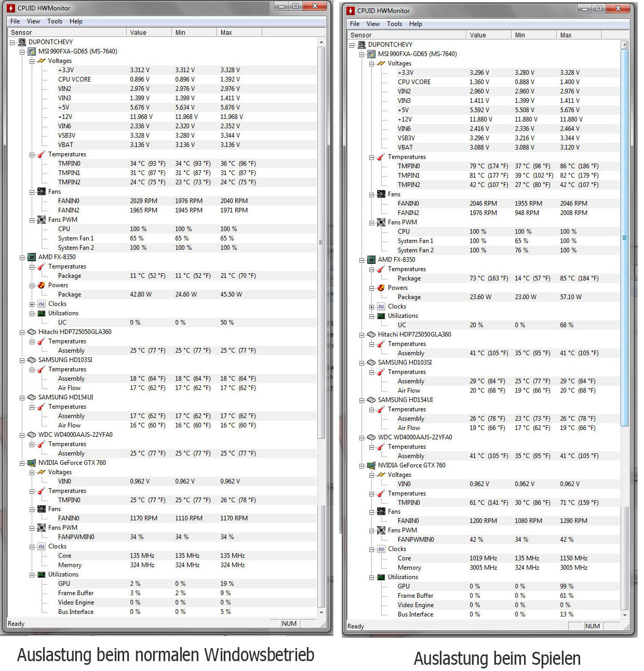The height and width of the screenshot is (671, 644).
Task: Open Help menu in left HWMonitor window
Action: tap(76, 21)
